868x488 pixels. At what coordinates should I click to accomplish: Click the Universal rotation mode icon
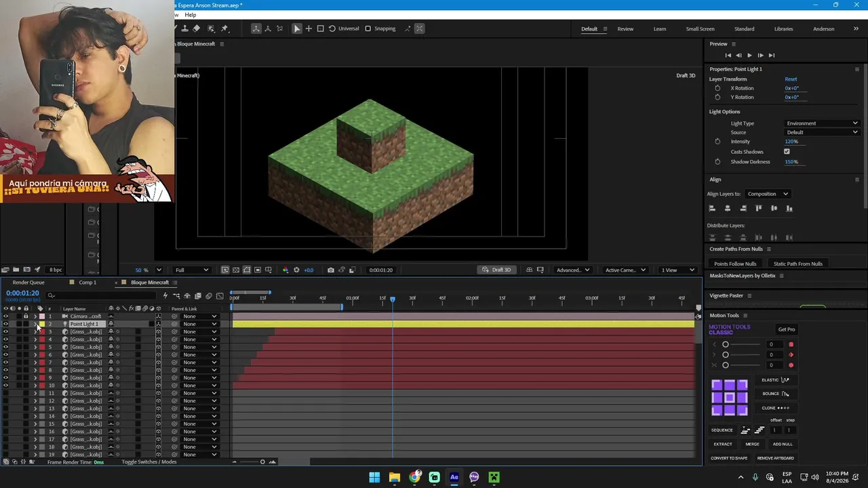tap(332, 28)
